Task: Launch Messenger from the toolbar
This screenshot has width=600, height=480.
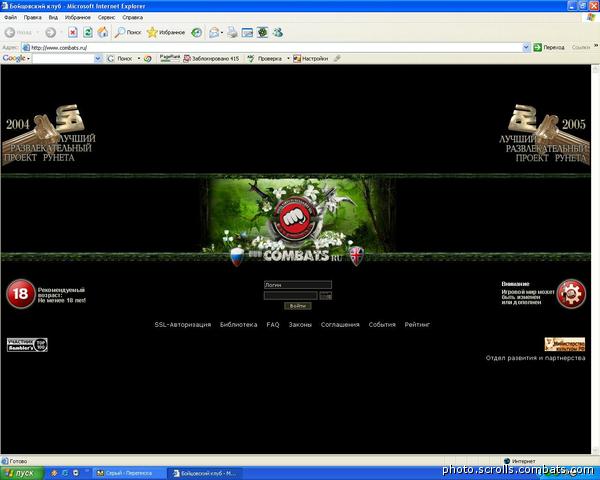Action: click(x=278, y=33)
